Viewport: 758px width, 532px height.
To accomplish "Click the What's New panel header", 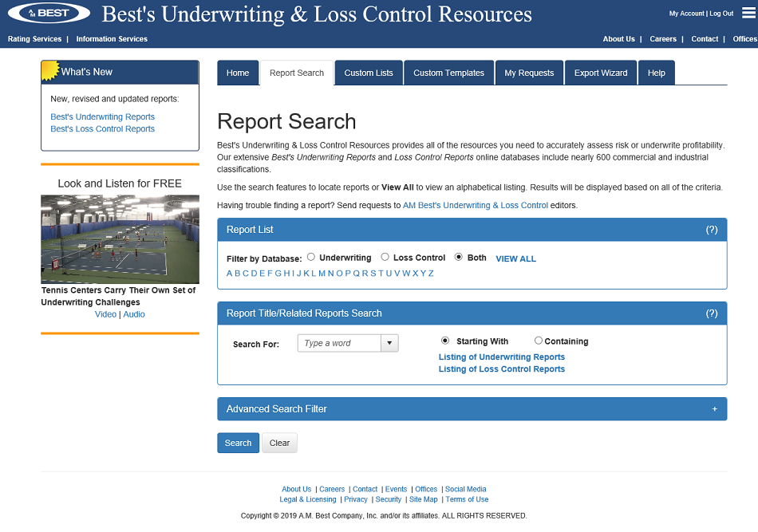I will 120,72.
